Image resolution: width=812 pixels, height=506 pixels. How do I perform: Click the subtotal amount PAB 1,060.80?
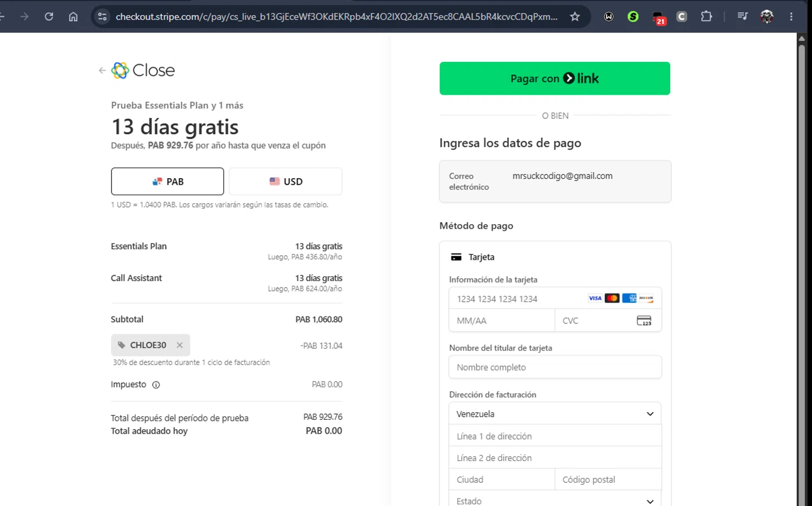319,320
